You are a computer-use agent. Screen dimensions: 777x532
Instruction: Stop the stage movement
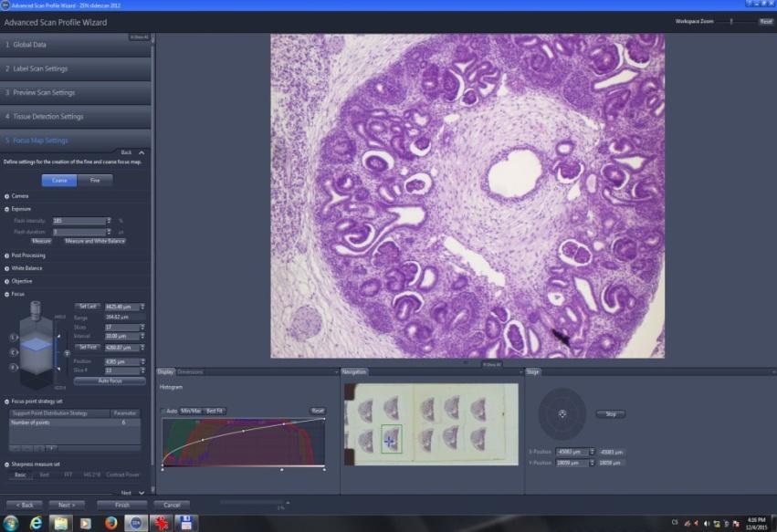point(611,414)
